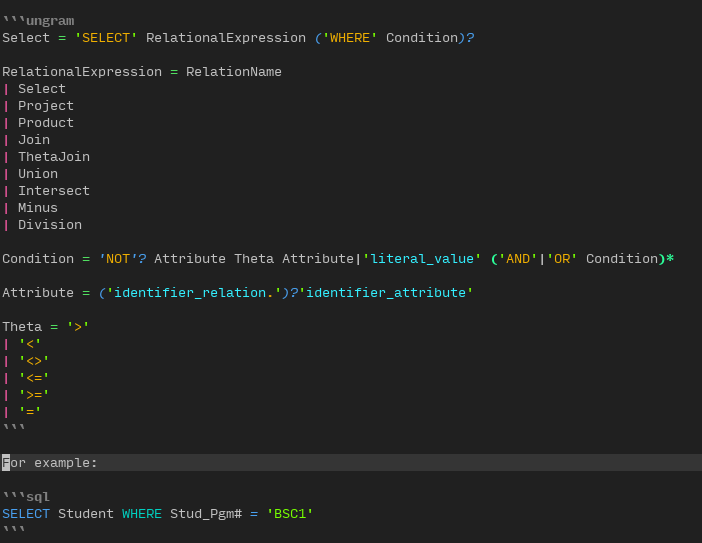This screenshot has width=702, height=543.
Task: Click the 'Project' alternative
Action: point(46,106)
